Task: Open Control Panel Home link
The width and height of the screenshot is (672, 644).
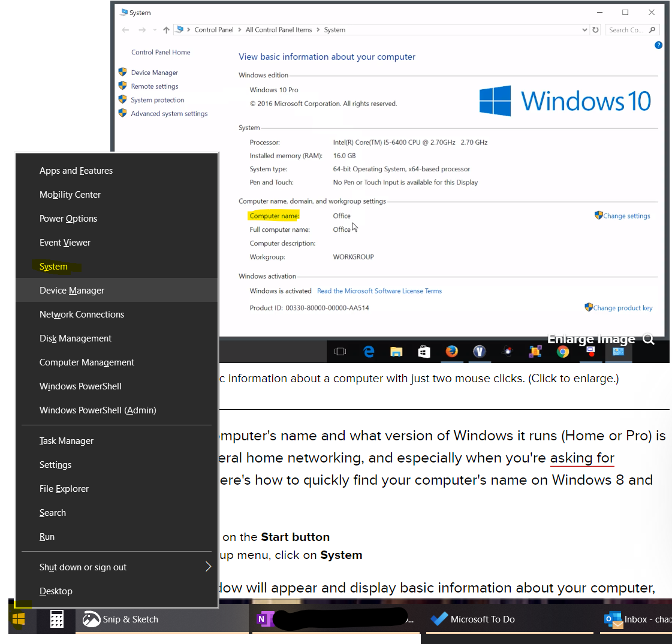Action: point(161,52)
